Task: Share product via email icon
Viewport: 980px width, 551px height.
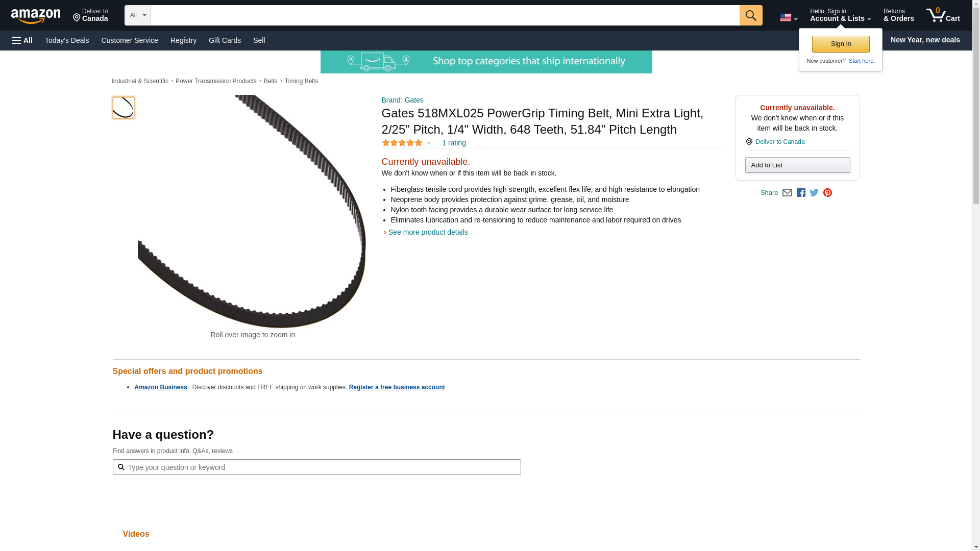Action: pyautogui.click(x=787, y=193)
